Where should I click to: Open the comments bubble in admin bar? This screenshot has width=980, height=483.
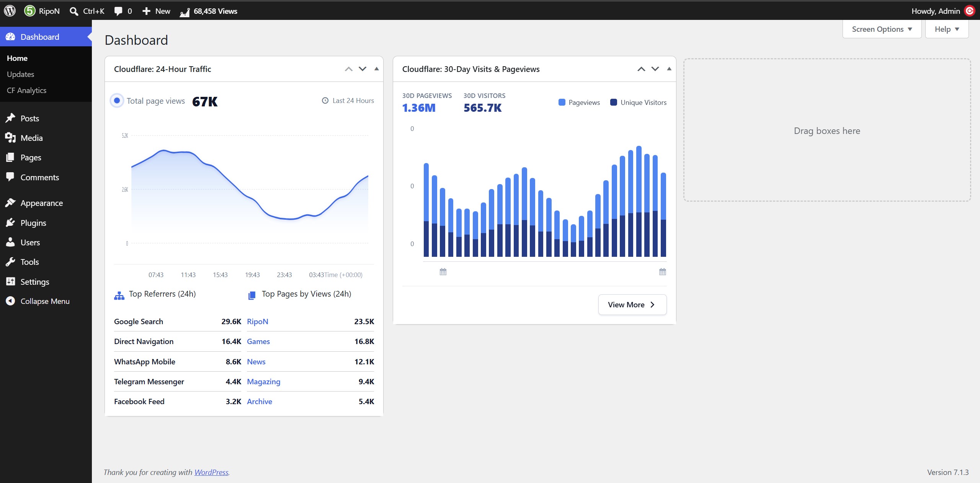click(118, 11)
